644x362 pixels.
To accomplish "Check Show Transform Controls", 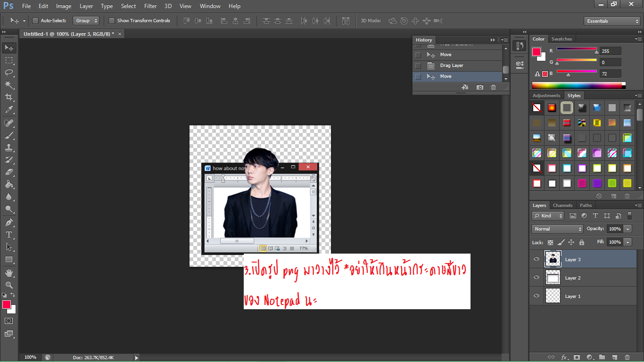I will (x=112, y=21).
